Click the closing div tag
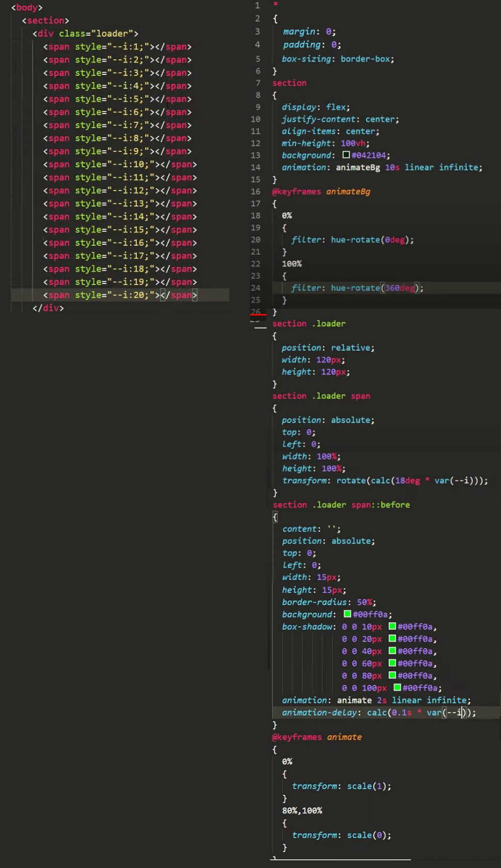501x868 pixels. click(x=48, y=308)
